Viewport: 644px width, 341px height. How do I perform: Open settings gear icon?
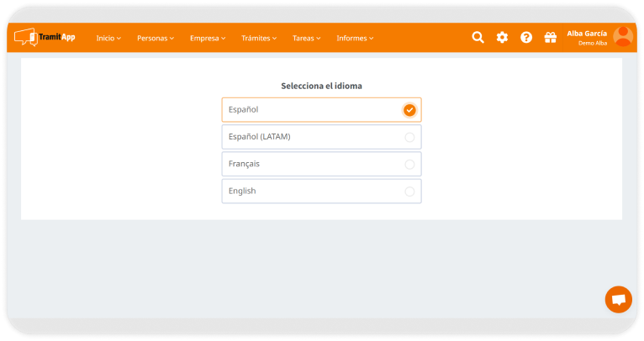(502, 37)
